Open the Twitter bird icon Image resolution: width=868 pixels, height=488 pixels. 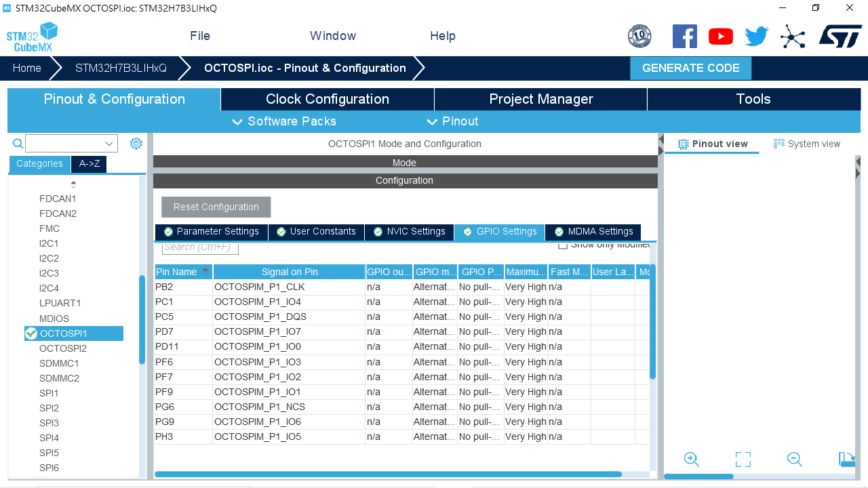point(756,36)
